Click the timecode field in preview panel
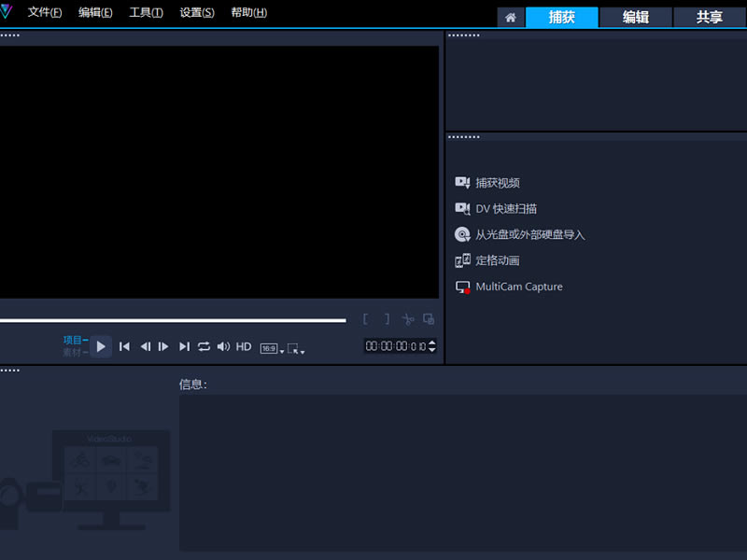This screenshot has height=560, width=747. click(395, 346)
